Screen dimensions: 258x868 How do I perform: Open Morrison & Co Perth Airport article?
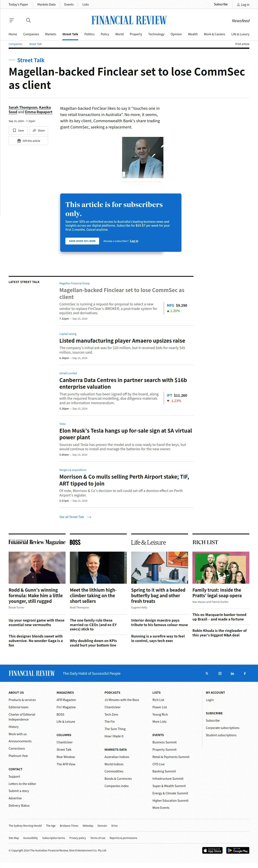point(124,480)
